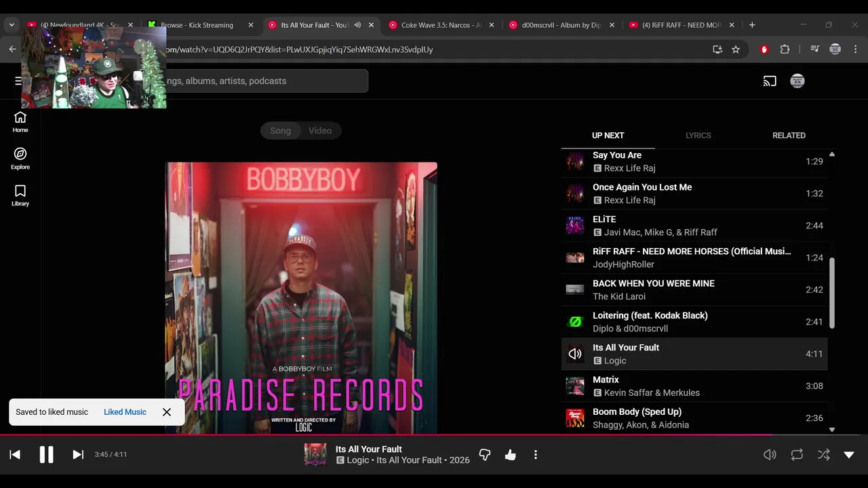The width and height of the screenshot is (868, 488).
Task: Open the browser extensions puzzle icon
Action: (785, 49)
